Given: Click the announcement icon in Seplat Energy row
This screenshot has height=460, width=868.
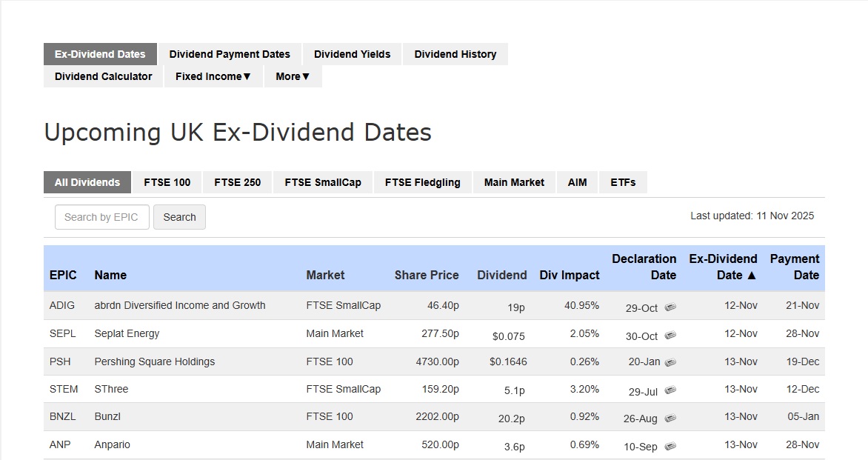Looking at the screenshot, I should (x=670, y=336).
